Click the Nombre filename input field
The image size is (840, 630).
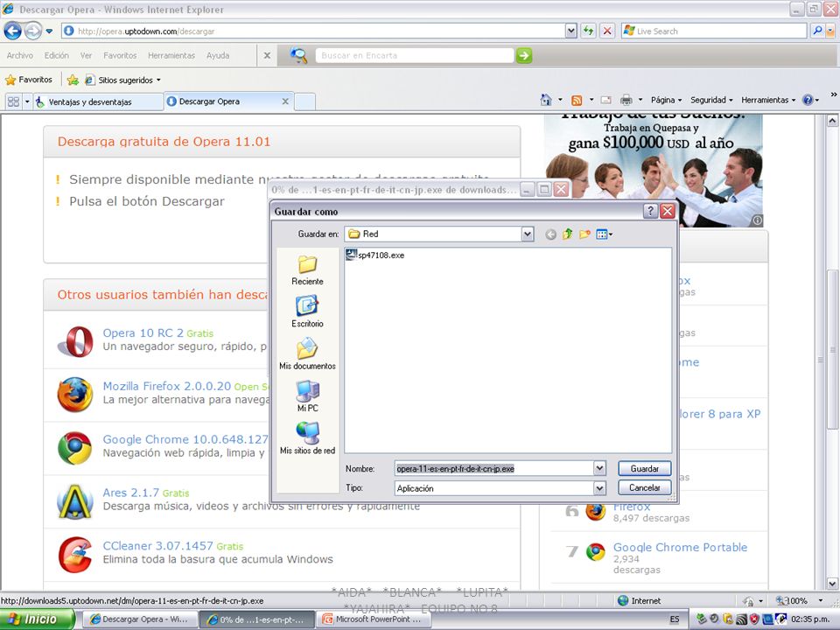(493, 468)
